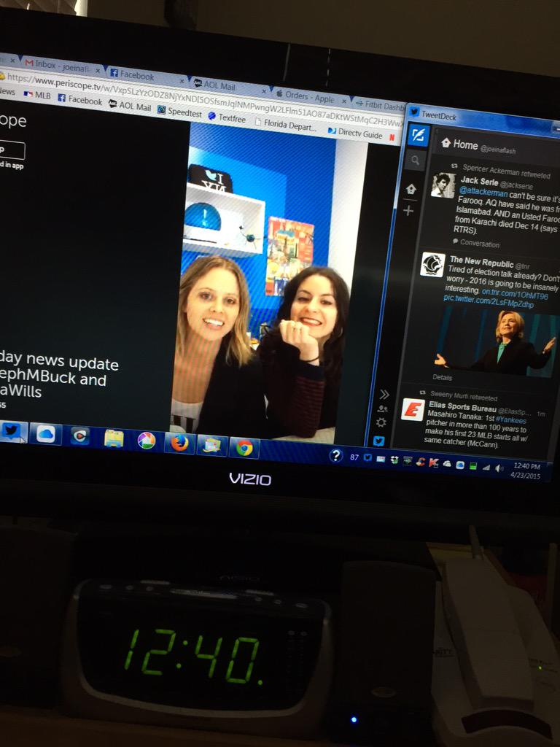
Task: Open the iCloud taskbar icon
Action: click(46, 434)
